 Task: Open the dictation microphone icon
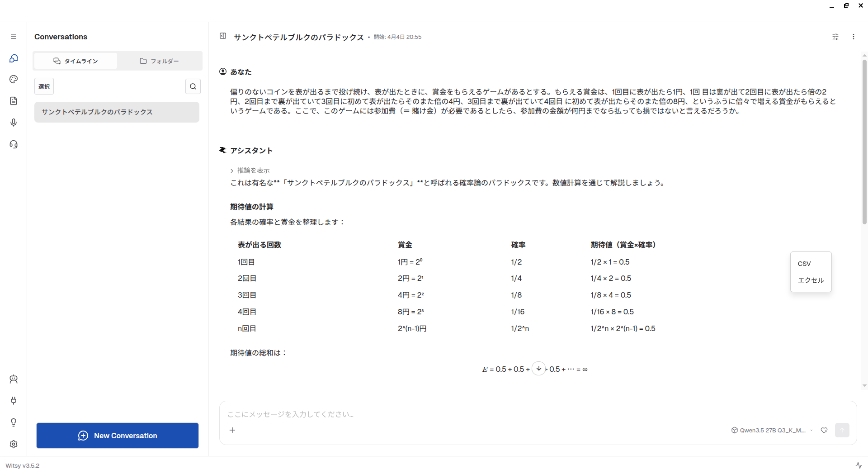(14, 123)
